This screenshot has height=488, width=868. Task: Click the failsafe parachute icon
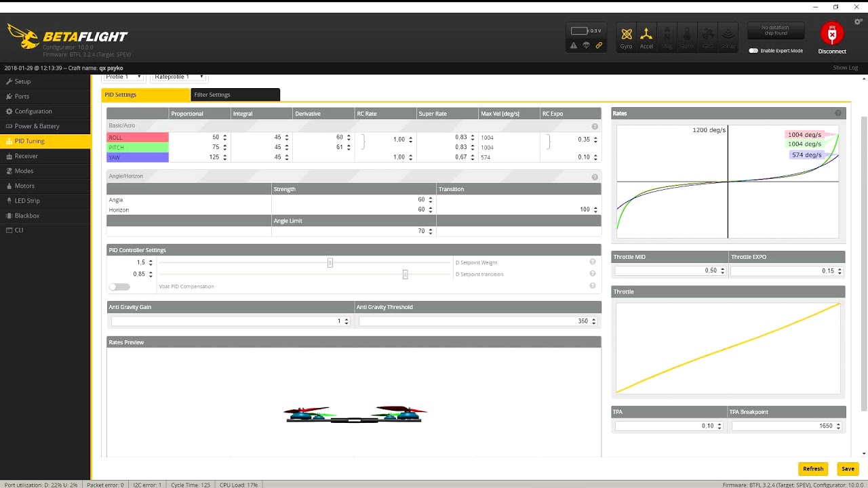pyautogui.click(x=587, y=45)
